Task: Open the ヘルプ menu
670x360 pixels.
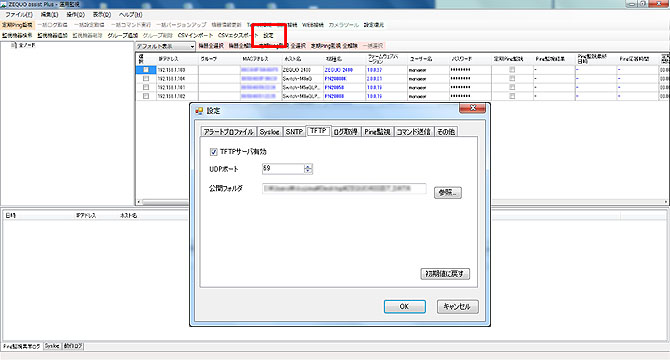Action: [x=130, y=15]
